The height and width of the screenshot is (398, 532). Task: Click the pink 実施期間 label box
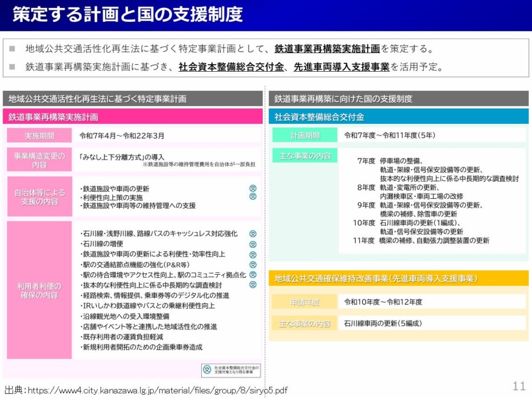39,136
